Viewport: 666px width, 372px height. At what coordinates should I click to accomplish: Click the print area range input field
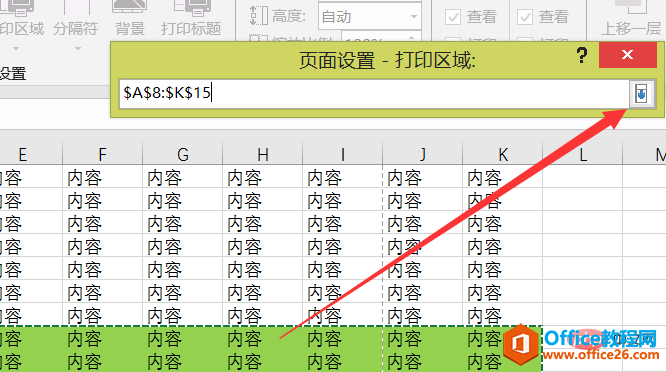pos(374,93)
